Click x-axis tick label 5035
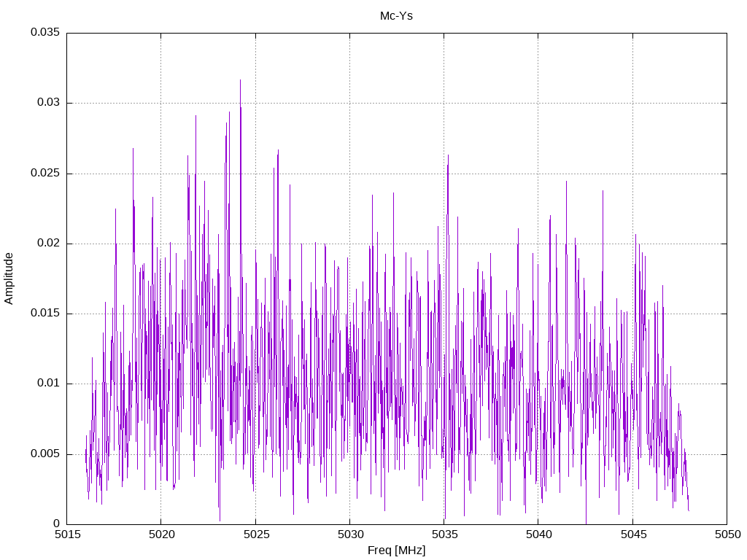747x560 pixels. coord(444,534)
